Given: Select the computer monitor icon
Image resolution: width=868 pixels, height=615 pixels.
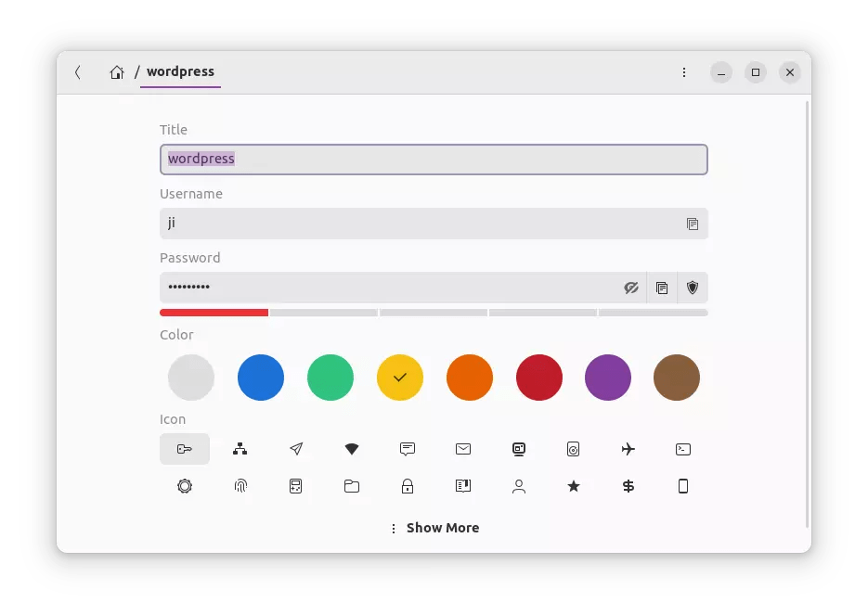Looking at the screenshot, I should point(519,449).
